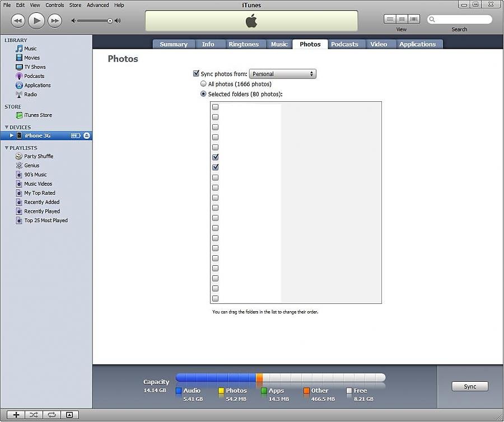This screenshot has width=504, height=422.
Task: Click the iPhone 3G battery indicator
Action: (x=76, y=135)
